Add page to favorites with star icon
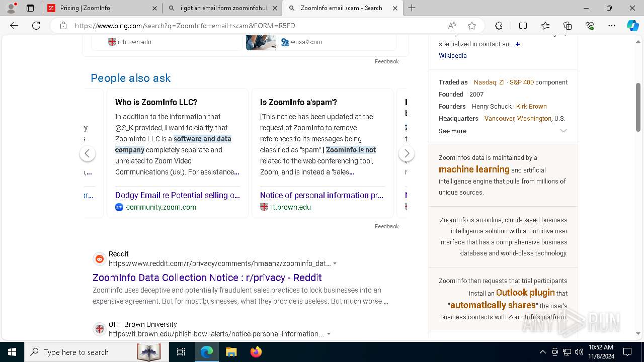 coord(471,26)
